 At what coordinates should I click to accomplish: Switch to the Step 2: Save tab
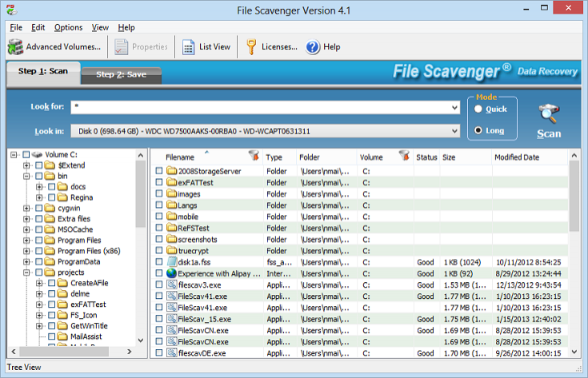[x=122, y=74]
